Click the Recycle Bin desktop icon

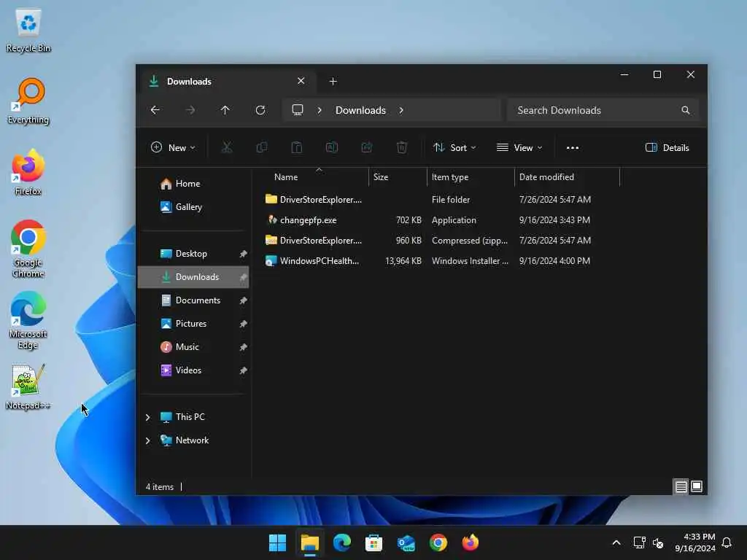coord(28,31)
